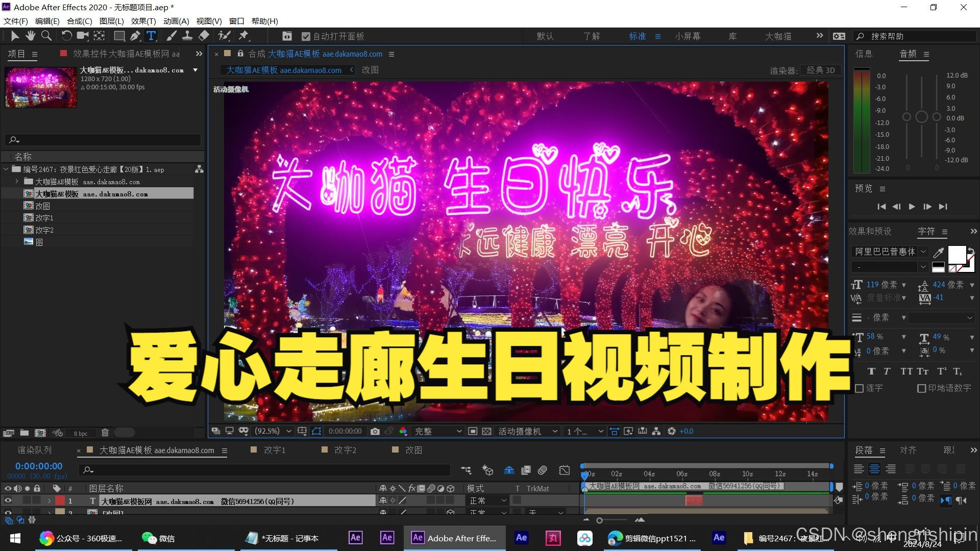This screenshot has width=980, height=551.
Task: Switch to the 改字1 timeline tab
Action: (x=274, y=450)
